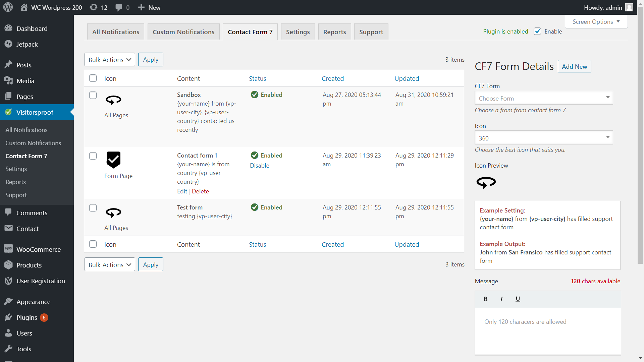Image resolution: width=644 pixels, height=362 pixels.
Task: Open All Notifications in sidebar submenu
Action: (26, 130)
